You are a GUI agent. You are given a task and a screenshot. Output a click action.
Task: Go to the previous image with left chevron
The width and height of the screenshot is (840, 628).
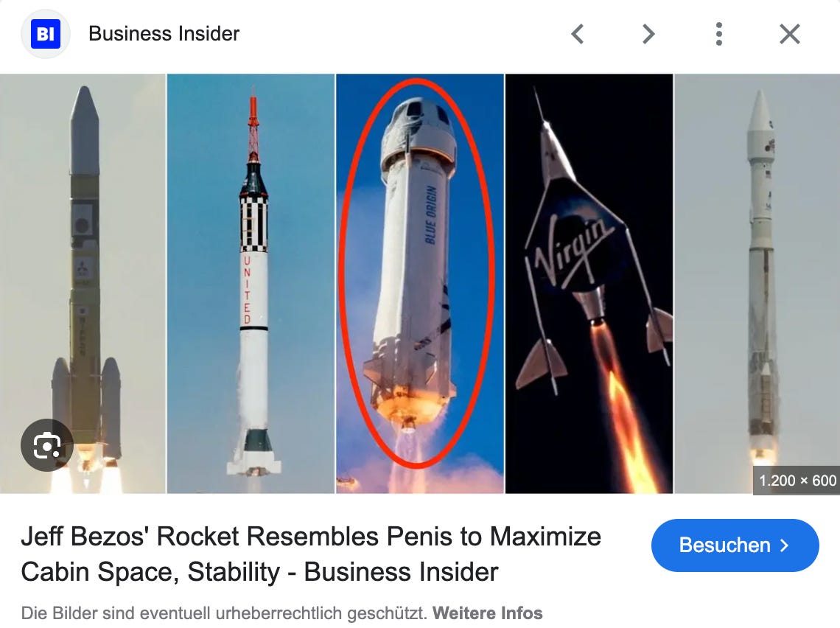tap(577, 35)
